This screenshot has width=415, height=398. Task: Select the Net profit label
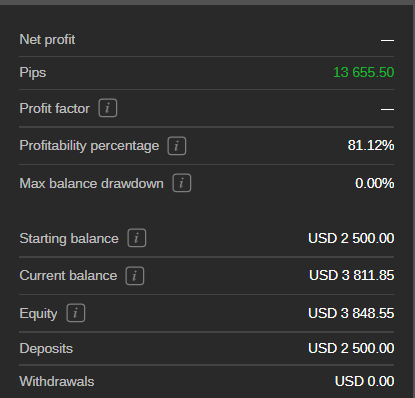click(47, 40)
